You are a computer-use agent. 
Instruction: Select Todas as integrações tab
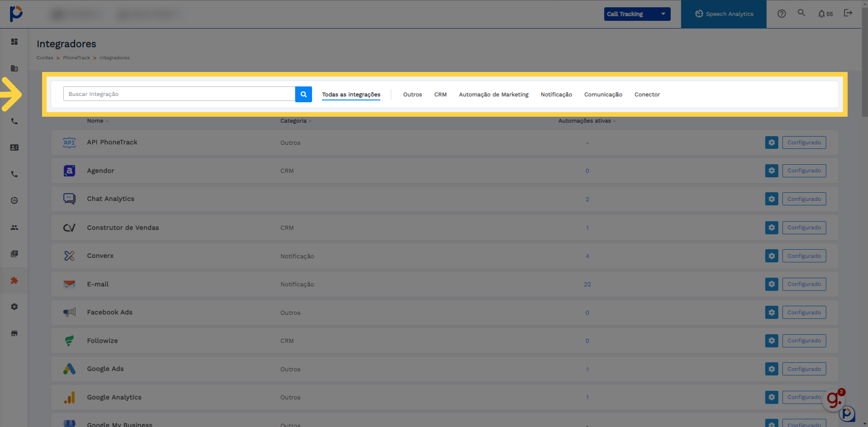click(351, 95)
